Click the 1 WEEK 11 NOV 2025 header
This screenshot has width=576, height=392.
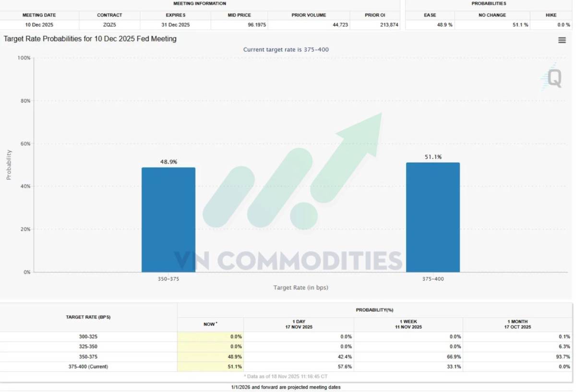click(x=408, y=324)
